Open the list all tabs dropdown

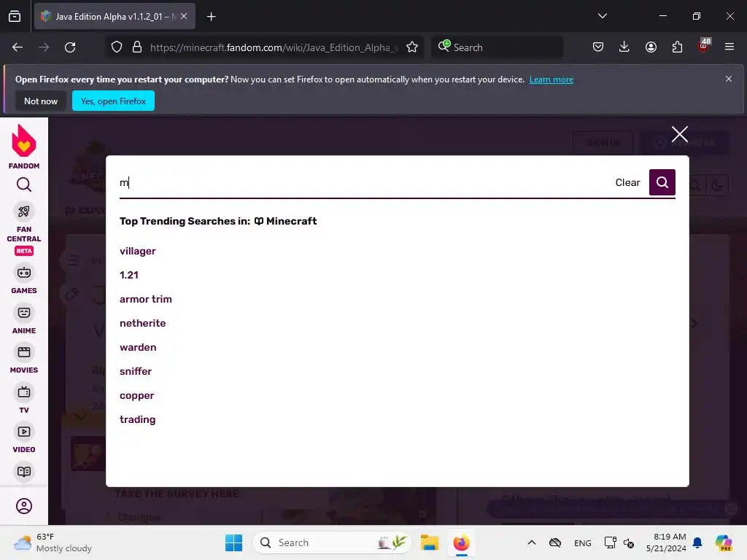pyautogui.click(x=602, y=16)
